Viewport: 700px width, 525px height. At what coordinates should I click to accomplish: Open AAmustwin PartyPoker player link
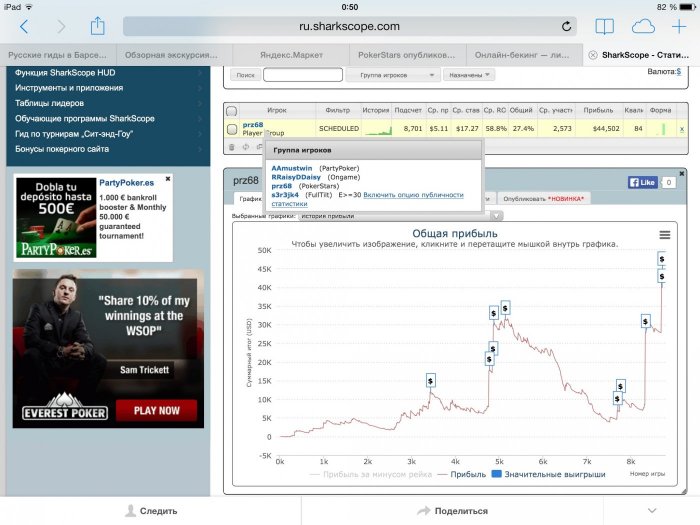(x=292, y=168)
